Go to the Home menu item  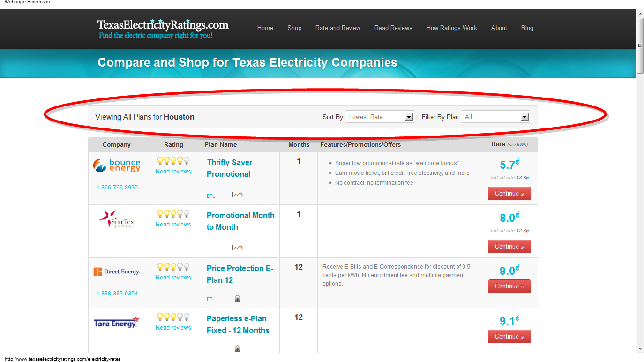[x=265, y=28]
